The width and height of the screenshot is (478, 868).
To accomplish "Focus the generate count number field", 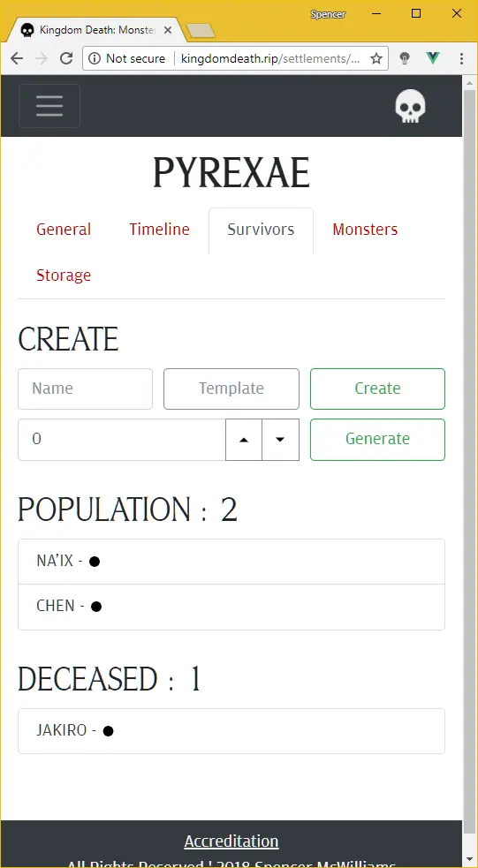I will (122, 440).
